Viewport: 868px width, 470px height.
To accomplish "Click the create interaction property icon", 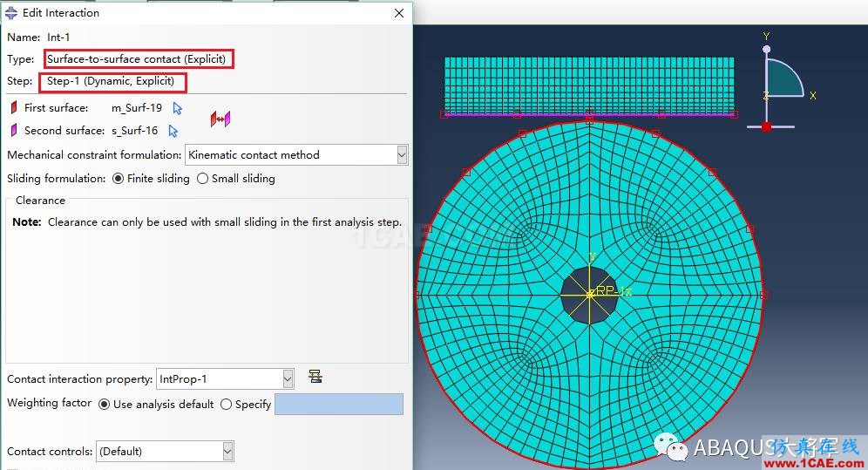I will pos(315,377).
